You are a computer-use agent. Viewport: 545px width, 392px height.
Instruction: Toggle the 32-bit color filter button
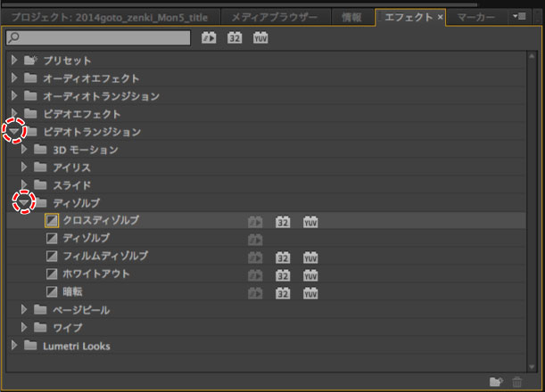[235, 37]
